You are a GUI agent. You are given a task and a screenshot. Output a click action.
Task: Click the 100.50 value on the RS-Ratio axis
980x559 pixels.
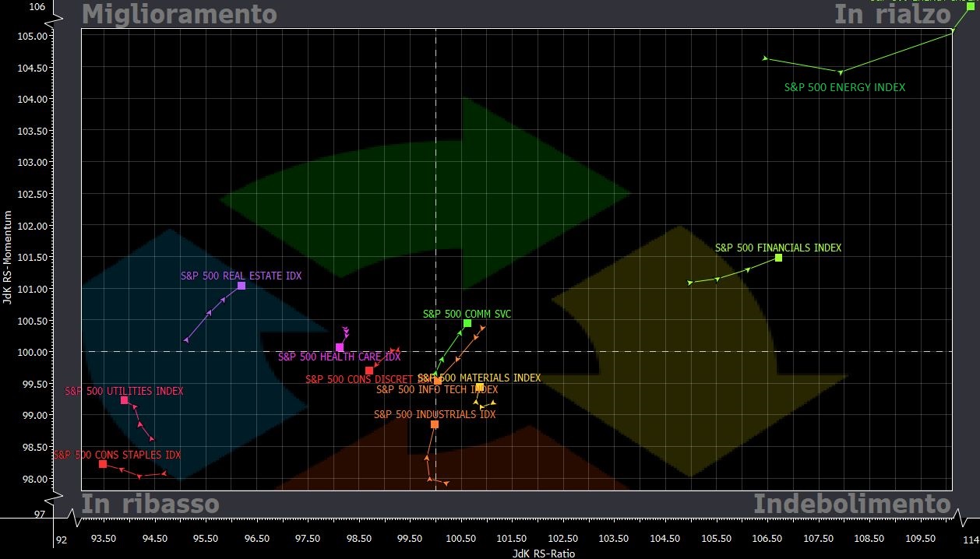click(460, 538)
